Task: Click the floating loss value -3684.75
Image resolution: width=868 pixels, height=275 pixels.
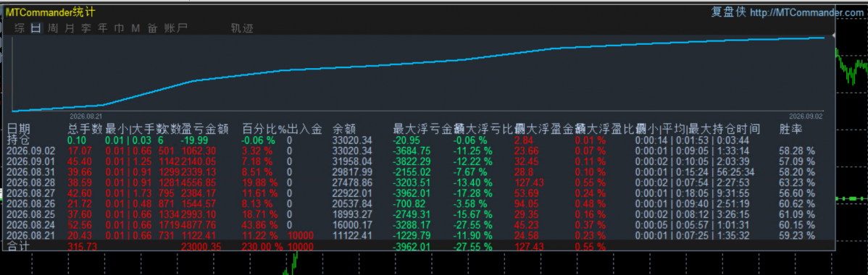Action: pyautogui.click(x=412, y=151)
